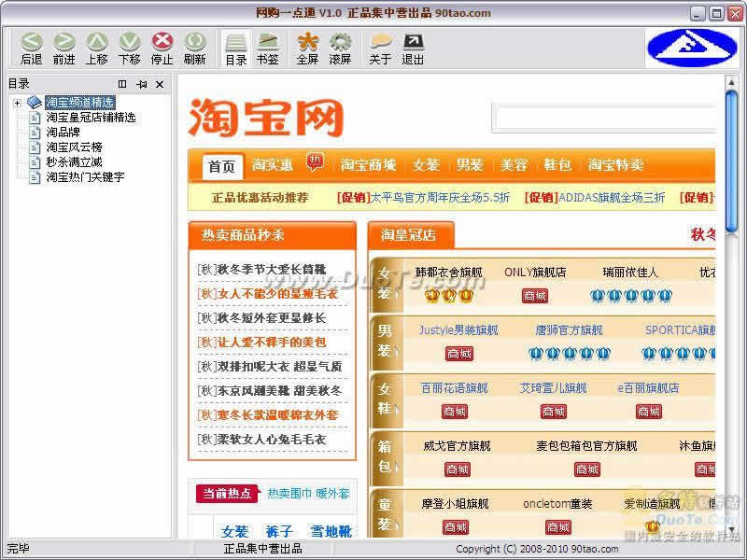Stop loading with the 停止 icon
This screenshot has height=560, width=747.
pyautogui.click(x=162, y=49)
